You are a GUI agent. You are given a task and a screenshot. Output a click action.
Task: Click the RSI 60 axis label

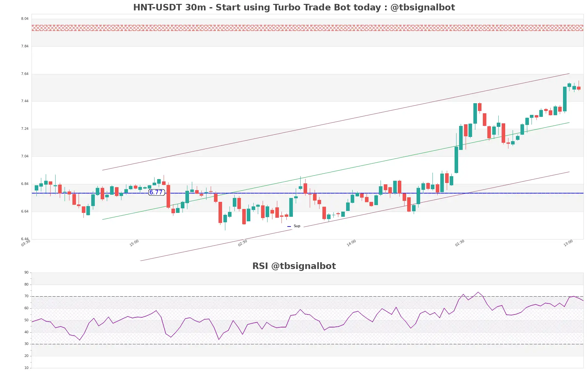(x=26, y=308)
